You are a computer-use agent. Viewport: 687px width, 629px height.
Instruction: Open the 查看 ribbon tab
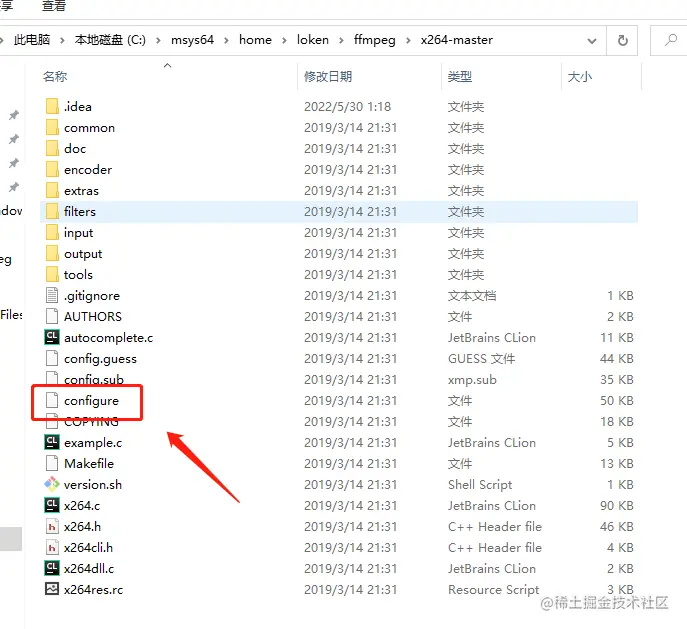[x=53, y=5]
